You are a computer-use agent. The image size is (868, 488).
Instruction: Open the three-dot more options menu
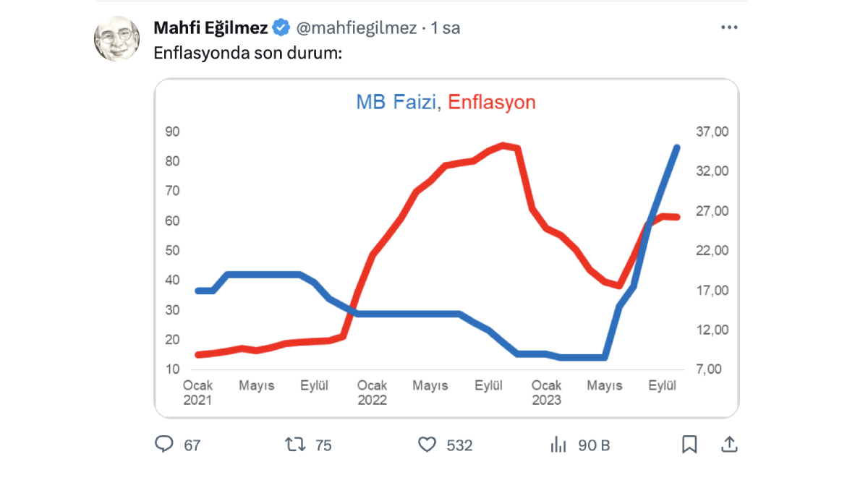[x=729, y=27]
